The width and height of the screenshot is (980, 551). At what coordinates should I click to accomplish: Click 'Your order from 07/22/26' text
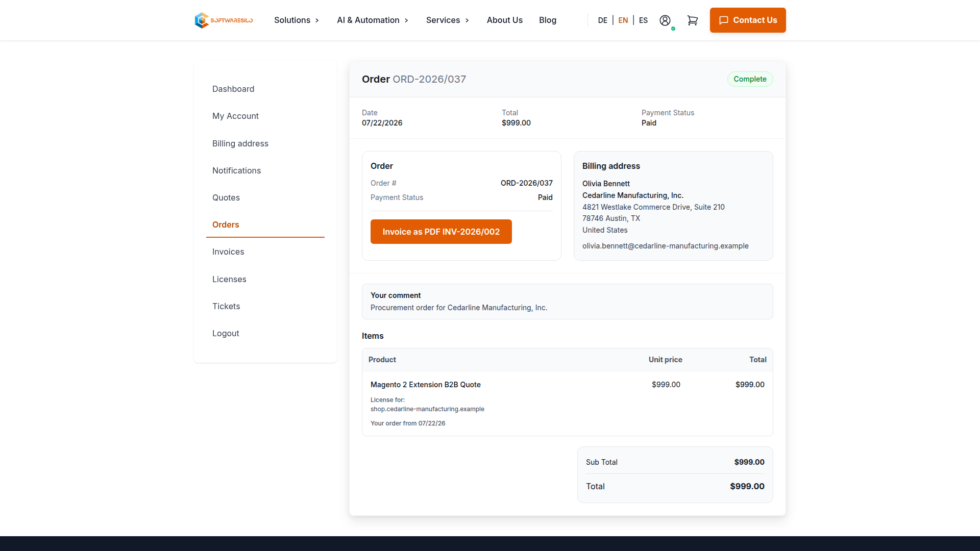(x=408, y=423)
